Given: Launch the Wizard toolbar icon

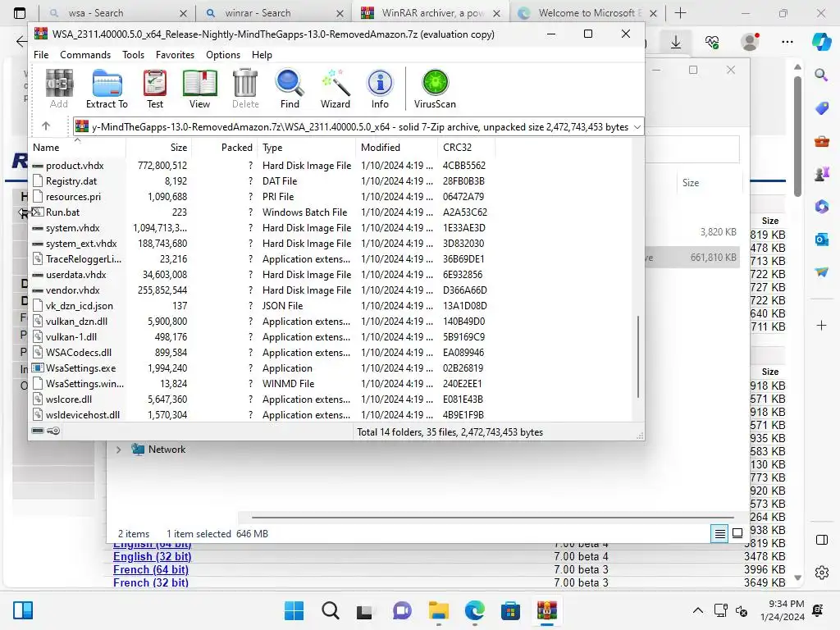Looking at the screenshot, I should (x=336, y=89).
